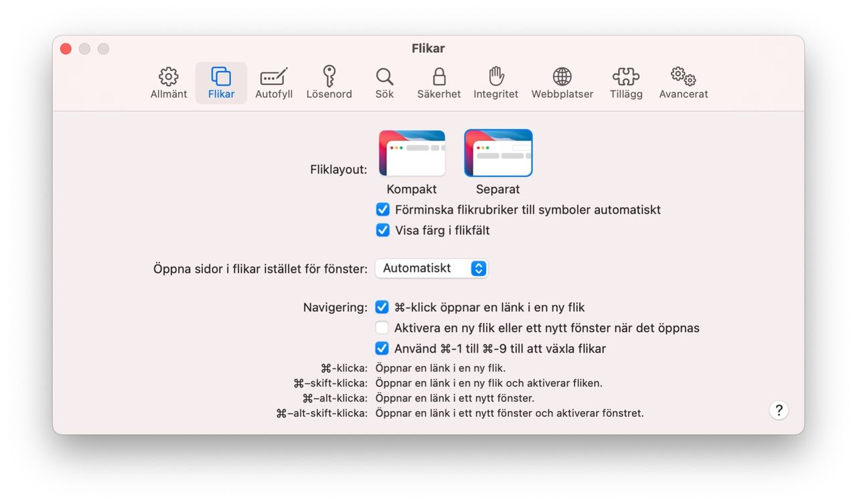Image resolution: width=857 pixels, height=504 pixels.
Task: Toggle Visa färg i flikfält checkbox
Action: pyautogui.click(x=383, y=230)
